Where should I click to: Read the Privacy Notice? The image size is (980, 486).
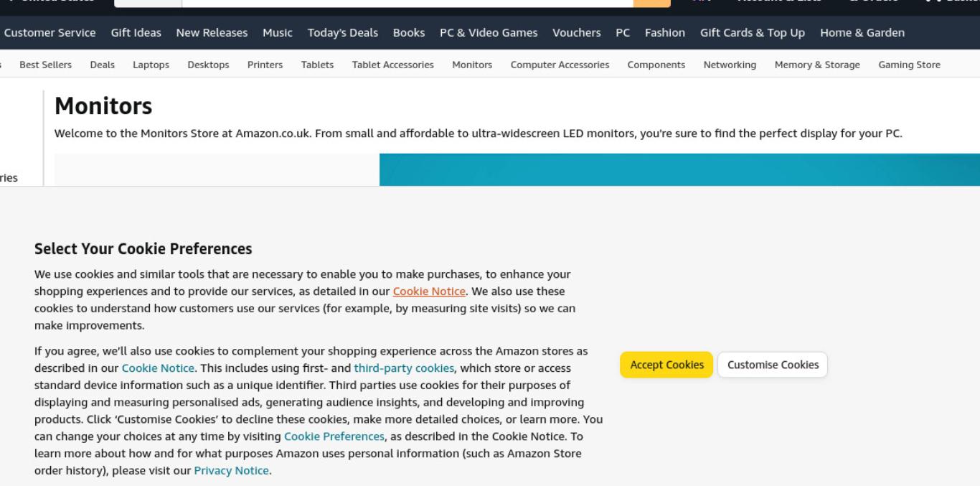231,471
